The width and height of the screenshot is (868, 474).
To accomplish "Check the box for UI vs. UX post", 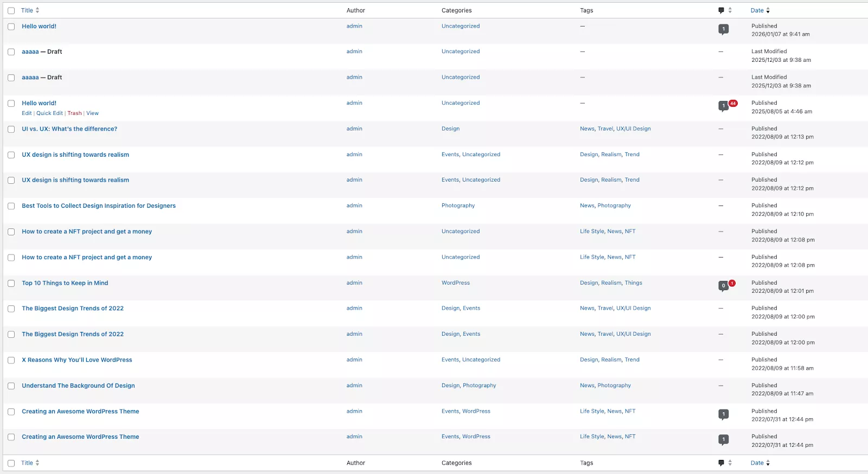I will pos(11,129).
